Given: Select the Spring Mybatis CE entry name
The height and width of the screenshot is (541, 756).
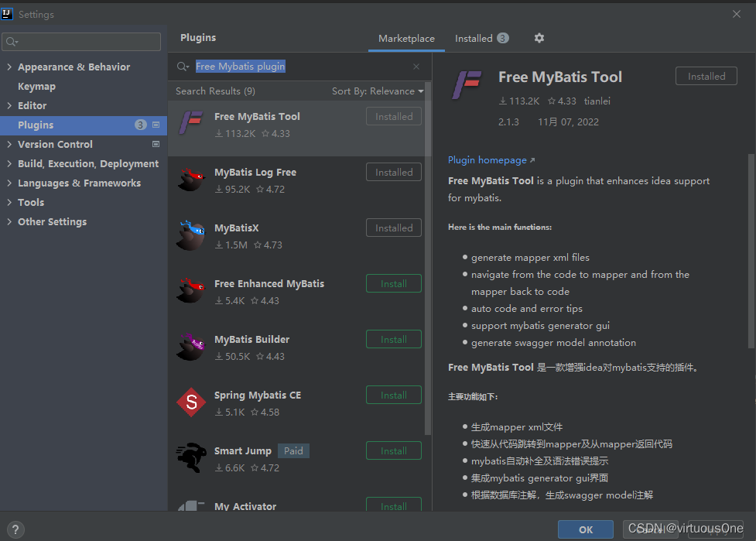Looking at the screenshot, I should [x=258, y=395].
